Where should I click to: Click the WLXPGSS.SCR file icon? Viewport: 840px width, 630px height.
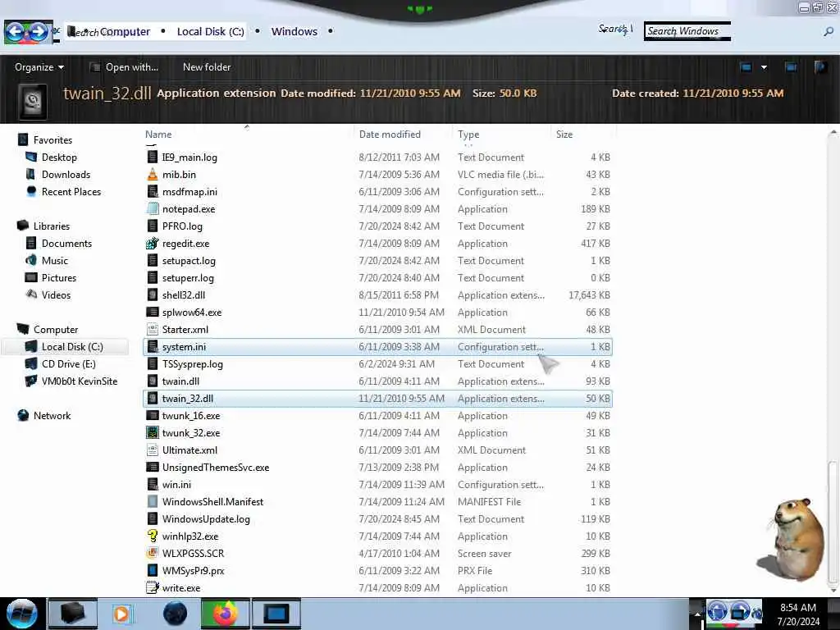pos(153,554)
